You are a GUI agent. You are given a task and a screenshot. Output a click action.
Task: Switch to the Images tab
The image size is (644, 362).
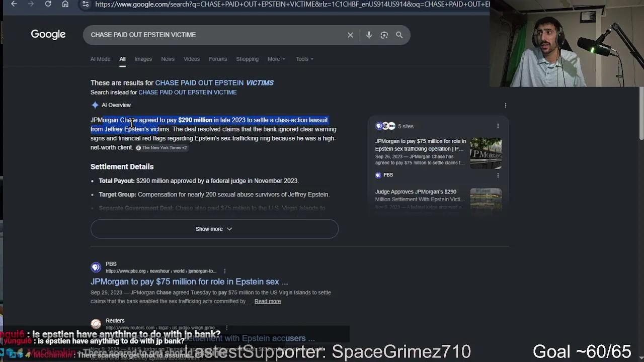coord(143,59)
